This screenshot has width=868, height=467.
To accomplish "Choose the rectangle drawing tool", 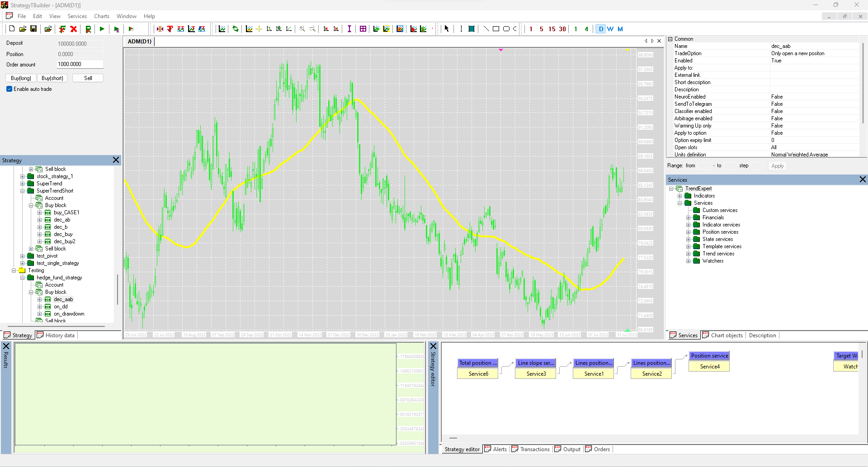I will pyautogui.click(x=496, y=29).
